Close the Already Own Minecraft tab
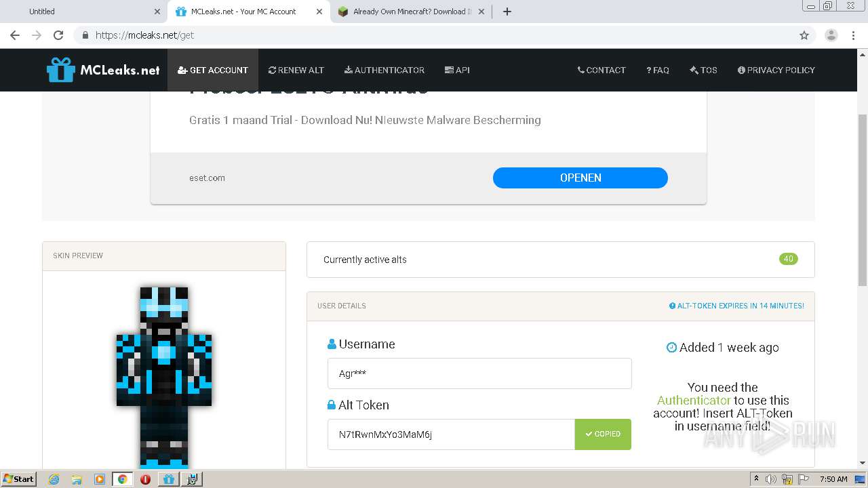 coord(481,12)
